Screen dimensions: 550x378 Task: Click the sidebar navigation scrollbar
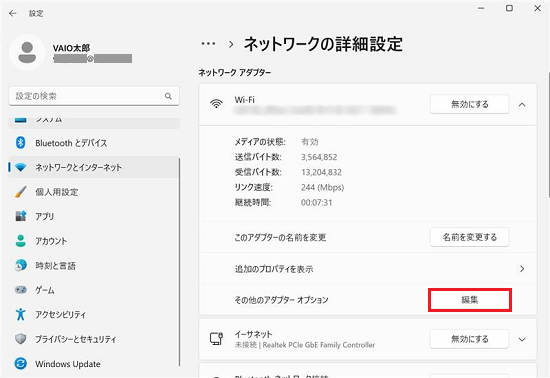[180, 261]
